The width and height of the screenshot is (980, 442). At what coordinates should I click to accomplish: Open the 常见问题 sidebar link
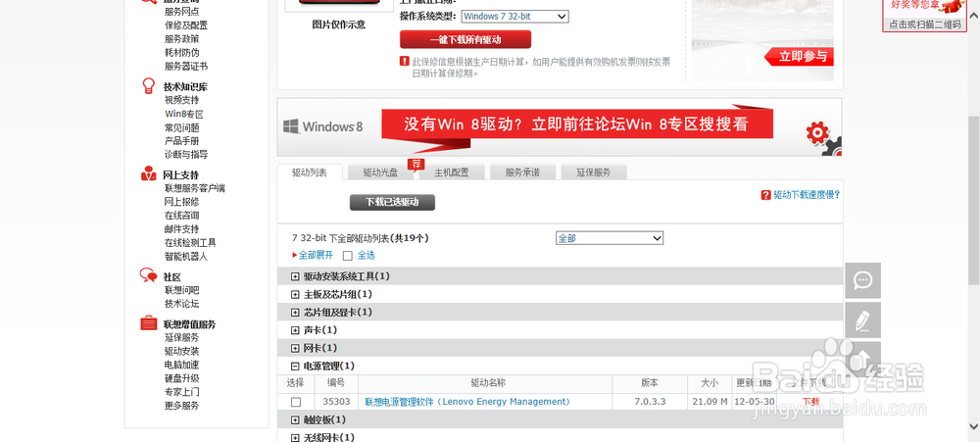[x=182, y=127]
